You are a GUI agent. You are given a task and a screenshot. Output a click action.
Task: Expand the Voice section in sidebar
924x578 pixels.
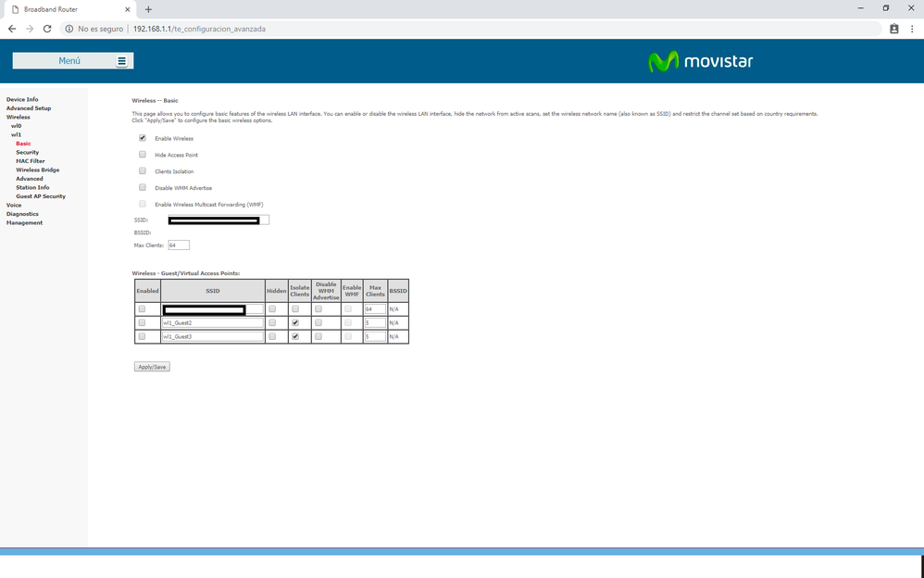(x=14, y=206)
